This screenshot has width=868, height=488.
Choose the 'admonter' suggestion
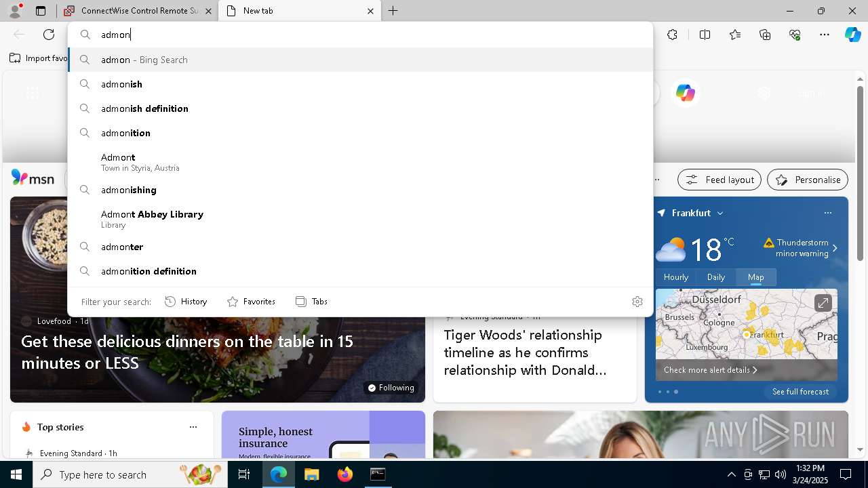361,247
